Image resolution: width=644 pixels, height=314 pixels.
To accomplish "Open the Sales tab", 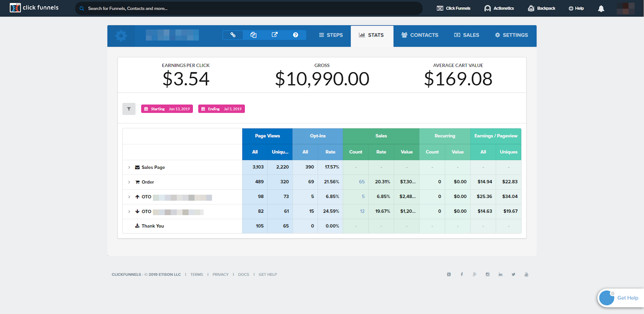I will click(x=466, y=35).
